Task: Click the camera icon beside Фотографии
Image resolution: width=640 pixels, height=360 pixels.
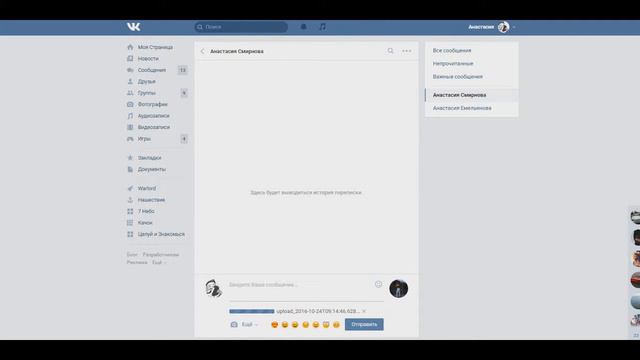Action: tap(130, 104)
